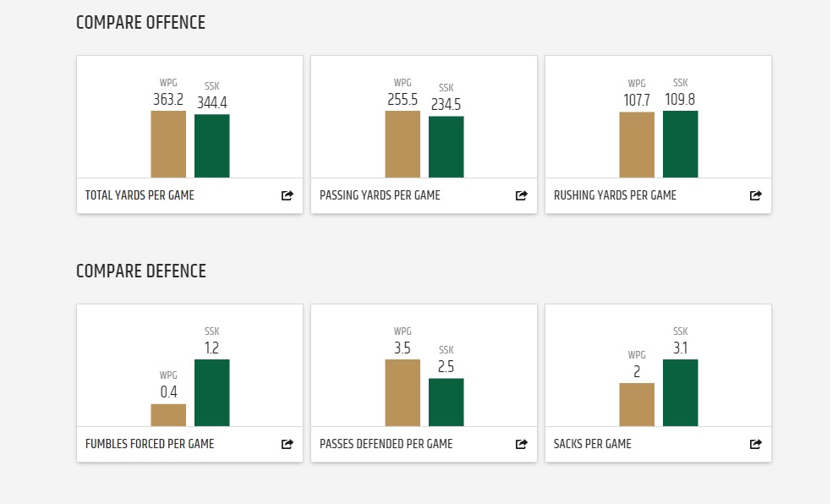Click the WPG total yards gold bar
The height and width of the screenshot is (504, 838).
point(168,144)
